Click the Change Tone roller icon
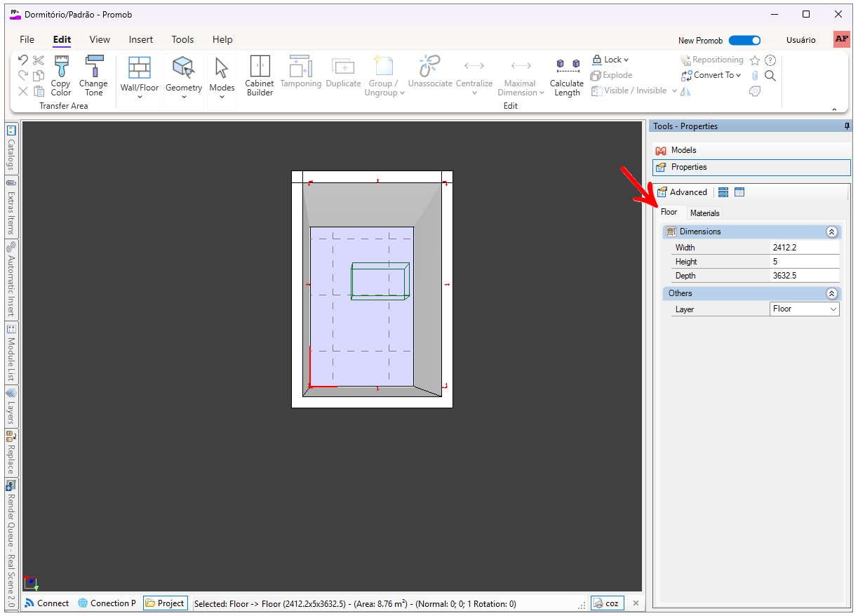The width and height of the screenshot is (858, 616). (x=94, y=67)
